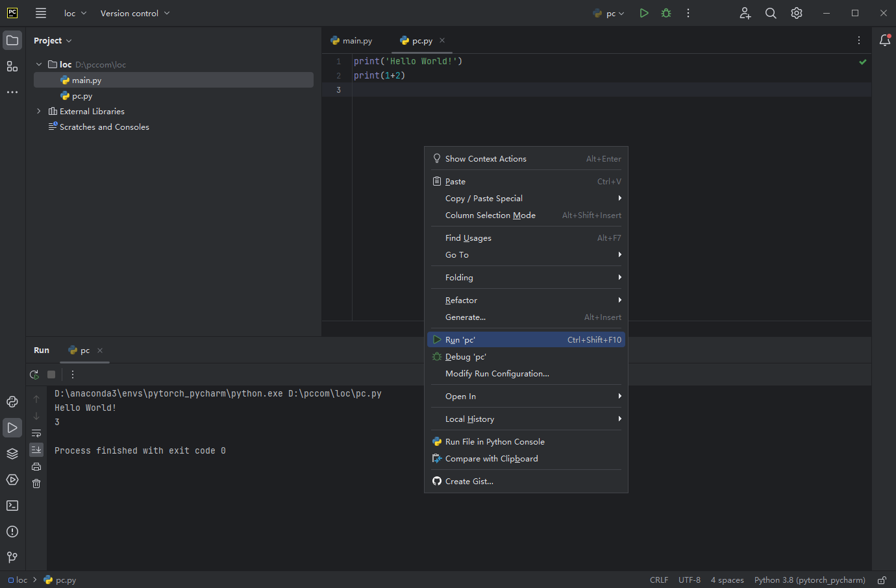Switch to the main.py editor tab
Viewport: 896px width, 588px height.
pyautogui.click(x=351, y=40)
